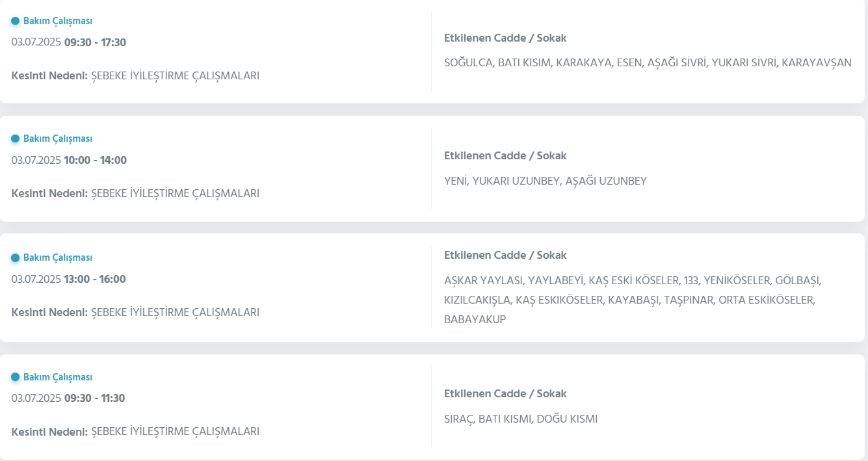Click the blue status dot in the 09:30 - 11:30 card
This screenshot has height=461, width=868.
15,377
